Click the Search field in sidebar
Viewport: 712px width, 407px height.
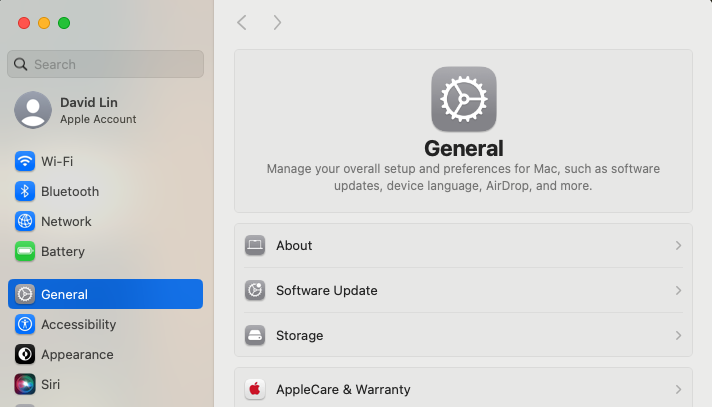(x=105, y=64)
